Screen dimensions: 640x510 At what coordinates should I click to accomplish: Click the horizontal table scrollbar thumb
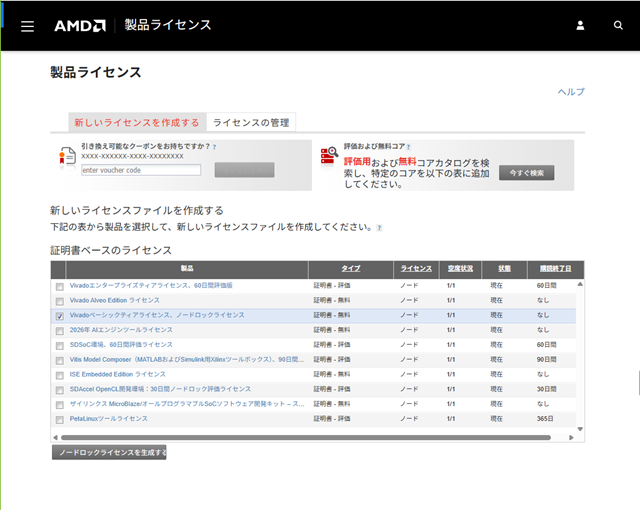[x=306, y=437]
